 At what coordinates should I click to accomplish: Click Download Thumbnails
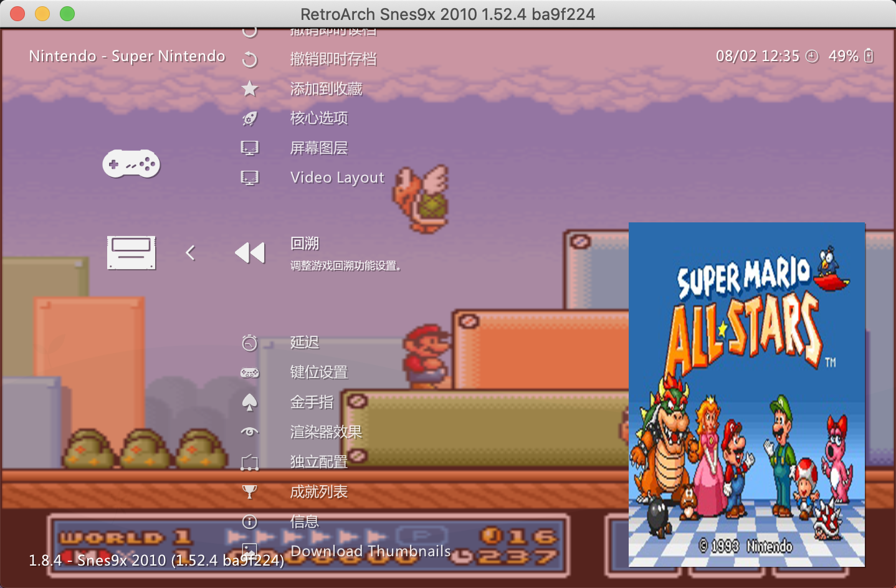371,551
